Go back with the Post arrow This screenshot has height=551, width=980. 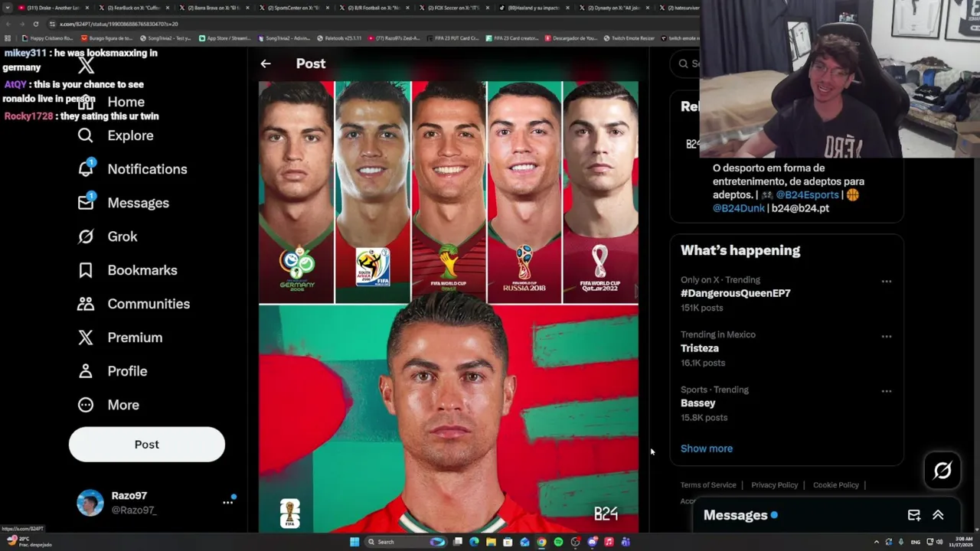point(265,64)
